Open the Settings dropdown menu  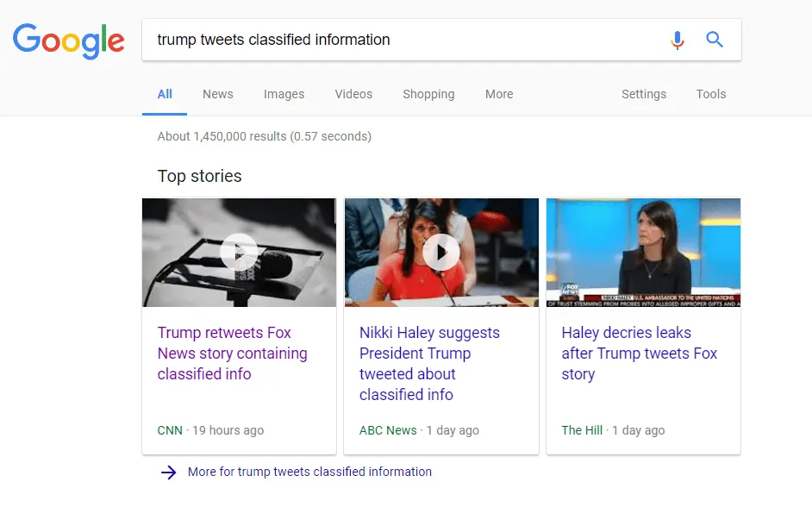pos(644,94)
